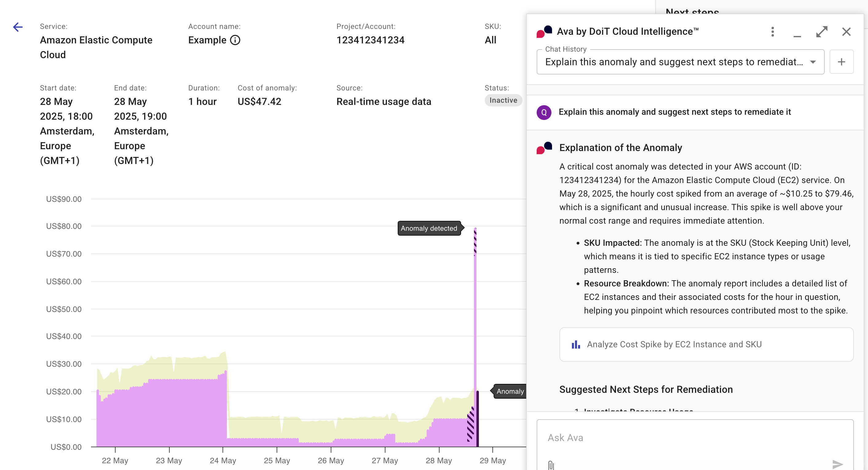Viewport: 868px width, 470px height.
Task: Open the Chat History dropdown
Action: (674, 62)
